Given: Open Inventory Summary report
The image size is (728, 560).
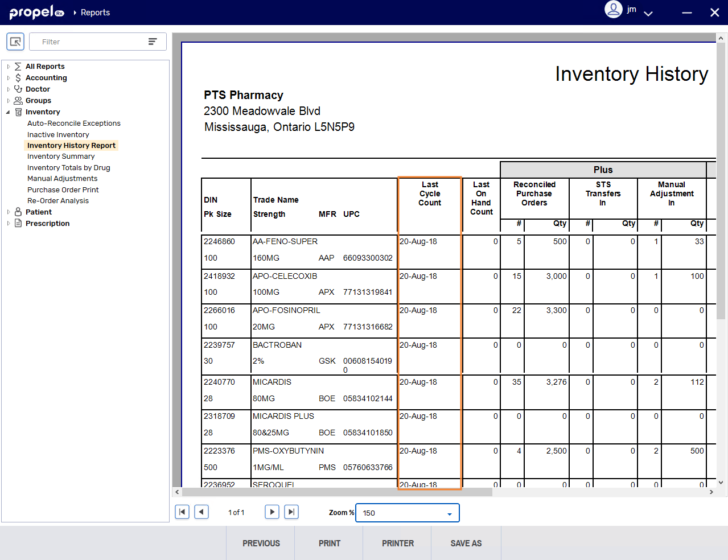Looking at the screenshot, I should click(61, 157).
